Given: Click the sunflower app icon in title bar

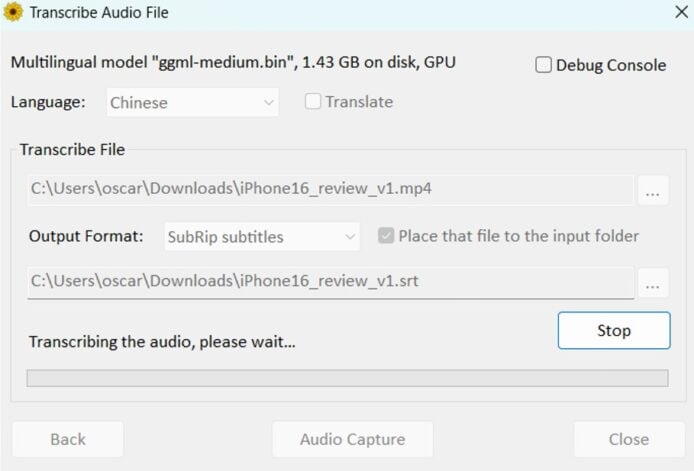Looking at the screenshot, I should 13,13.
